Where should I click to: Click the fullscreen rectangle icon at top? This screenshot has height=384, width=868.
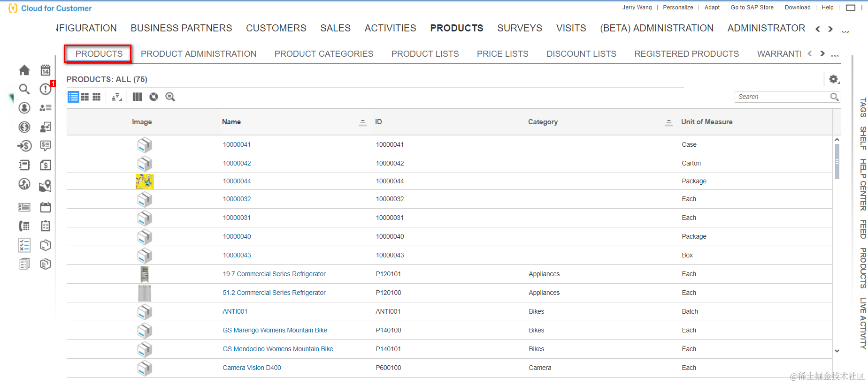851,8
